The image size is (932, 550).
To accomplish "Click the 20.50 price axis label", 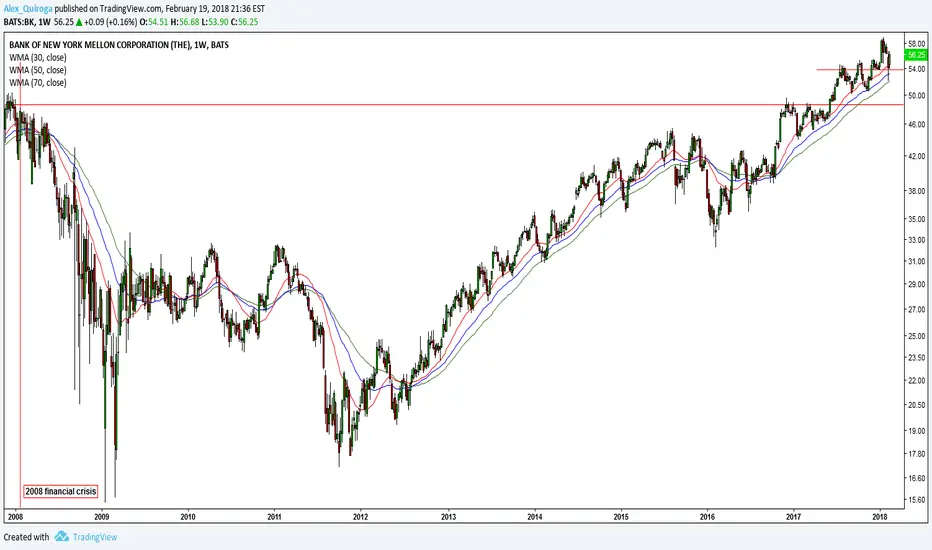I will [x=917, y=404].
